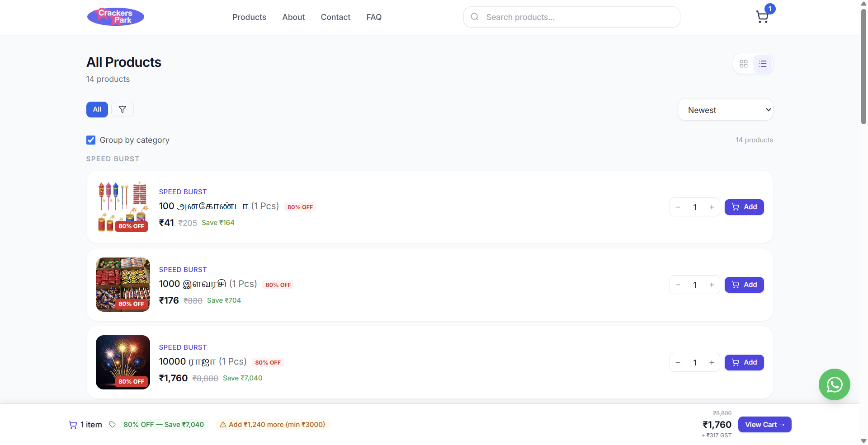Click Save ₹704 text

pyautogui.click(x=224, y=300)
